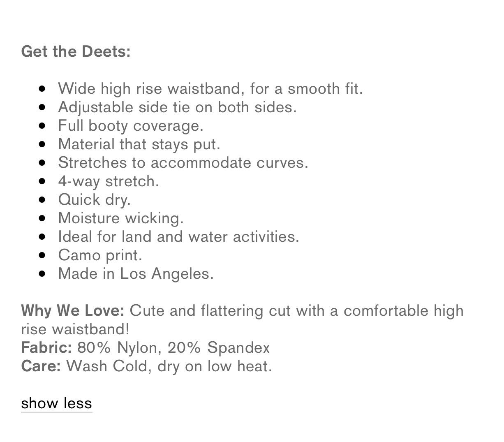Select the Fabric label

pyautogui.click(x=46, y=348)
